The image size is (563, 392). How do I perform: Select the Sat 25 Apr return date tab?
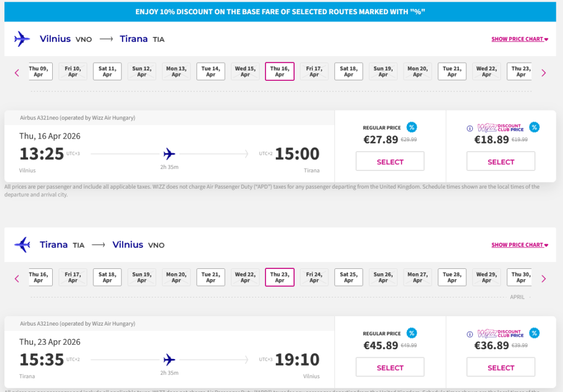(x=349, y=277)
